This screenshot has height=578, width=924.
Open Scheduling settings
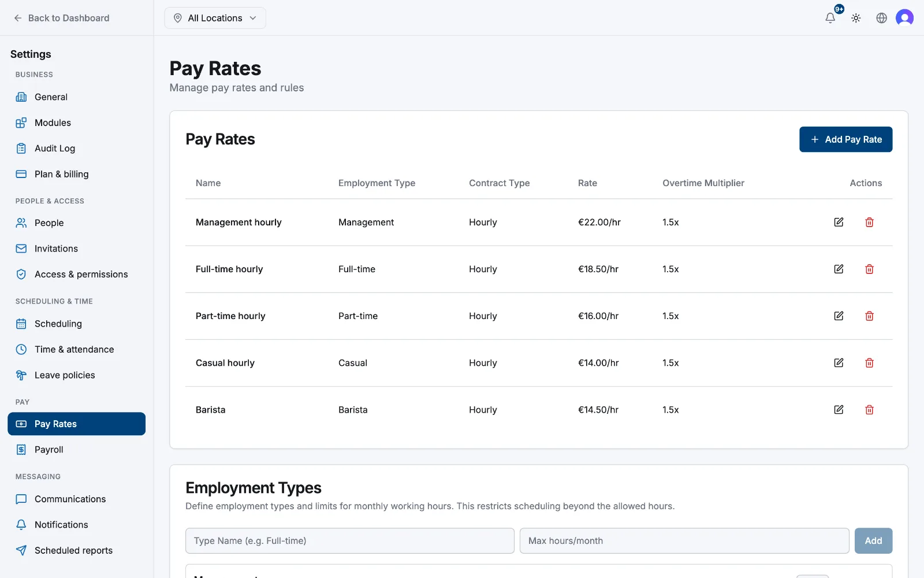coord(76,324)
